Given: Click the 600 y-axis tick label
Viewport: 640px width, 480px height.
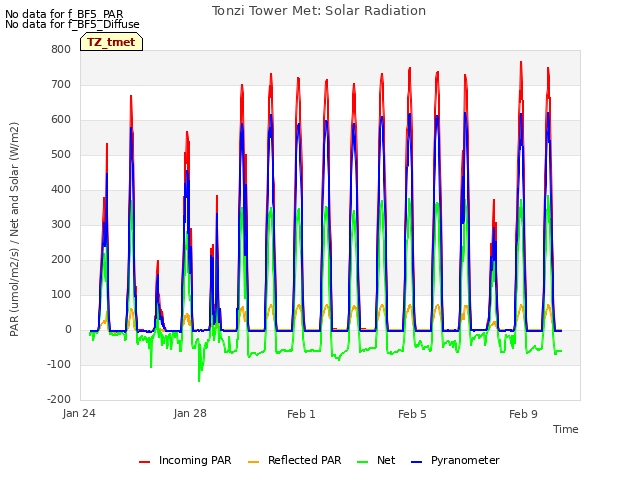Looking at the screenshot, I should pyautogui.click(x=61, y=120).
